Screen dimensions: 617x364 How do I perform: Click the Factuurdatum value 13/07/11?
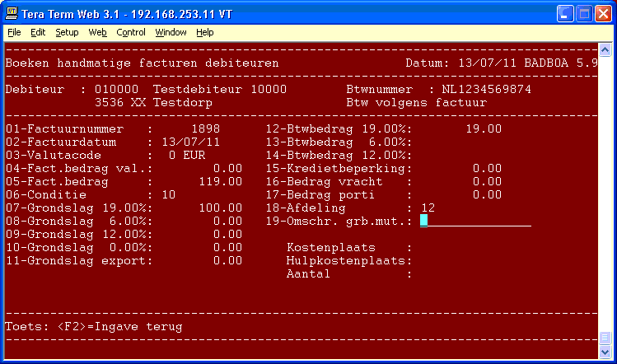(x=188, y=142)
